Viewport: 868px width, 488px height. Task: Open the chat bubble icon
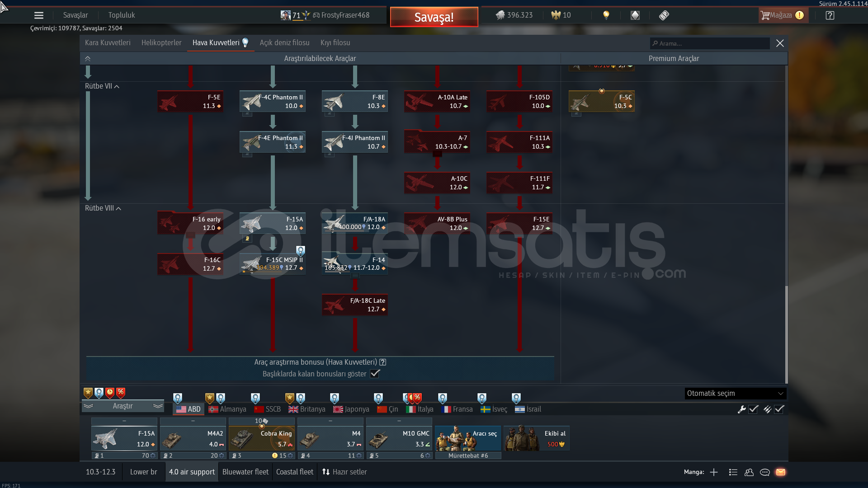[x=765, y=472]
